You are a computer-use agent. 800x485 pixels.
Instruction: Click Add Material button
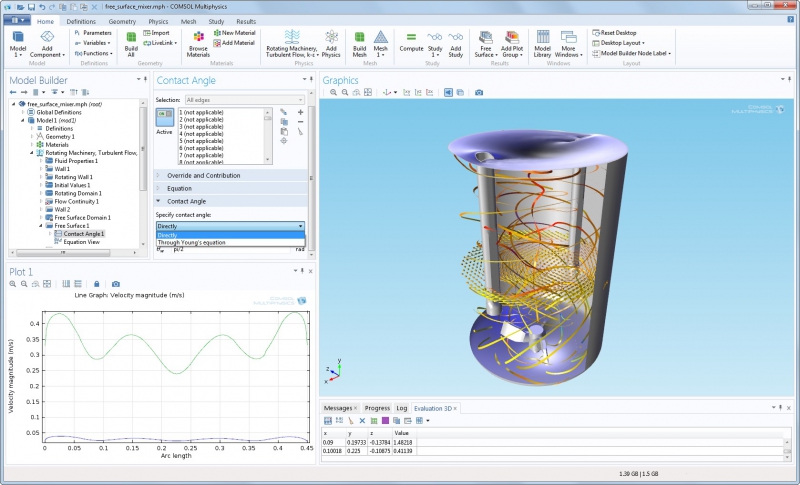[x=234, y=43]
